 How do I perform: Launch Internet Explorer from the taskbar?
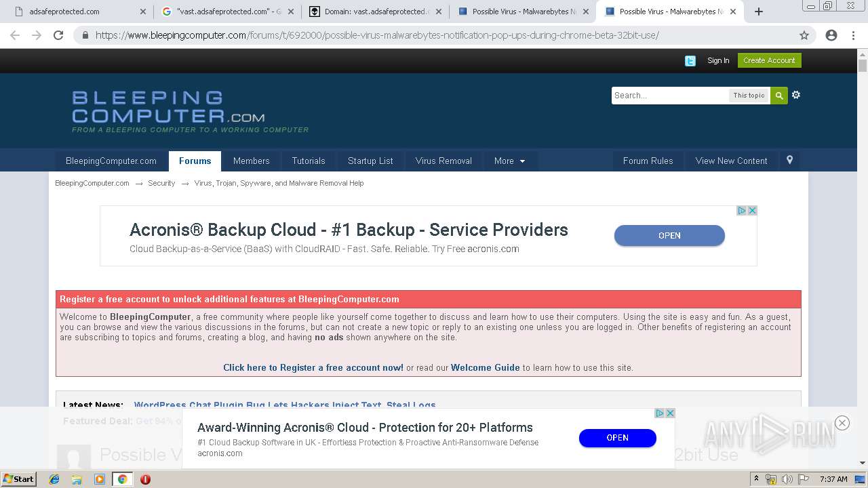[x=54, y=479]
